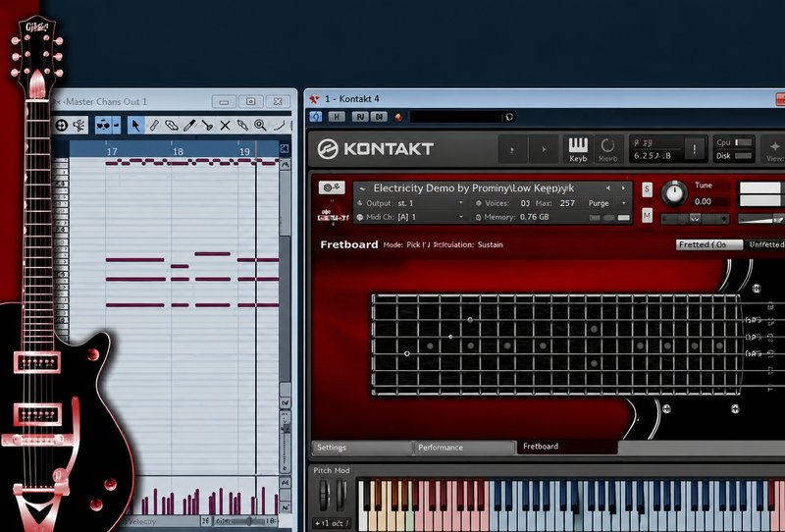Select the eraser tool in editor toolbar
The width and height of the screenshot is (785, 532).
tap(171, 126)
